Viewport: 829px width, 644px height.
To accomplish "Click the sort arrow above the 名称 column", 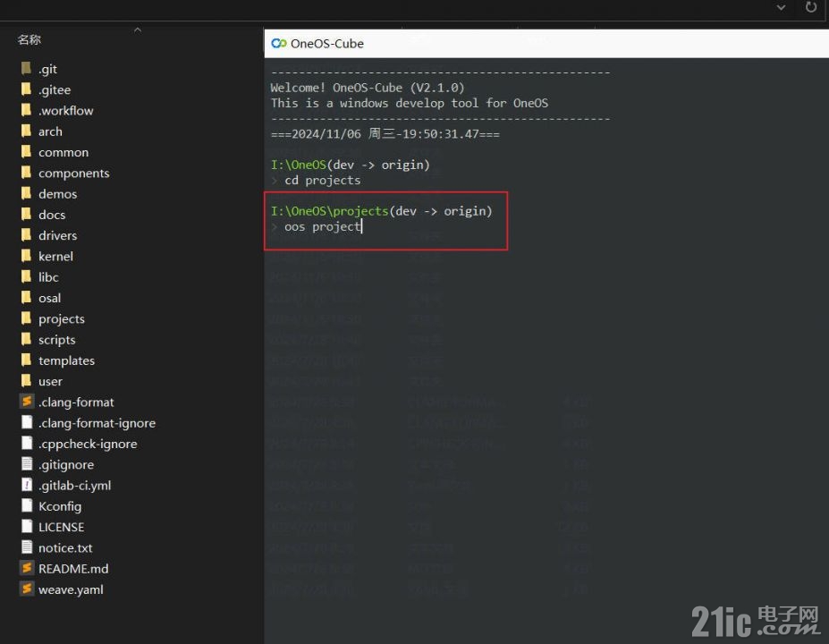I will tap(138, 30).
